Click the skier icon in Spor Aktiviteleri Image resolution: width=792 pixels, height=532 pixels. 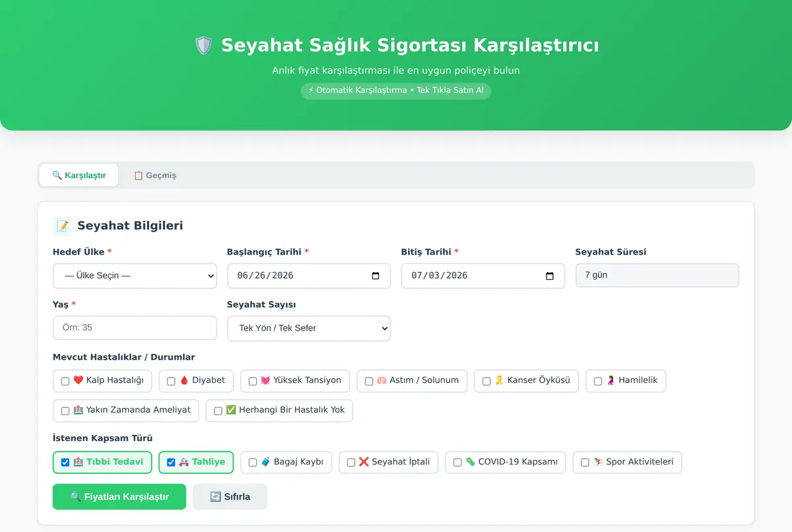[x=598, y=462]
